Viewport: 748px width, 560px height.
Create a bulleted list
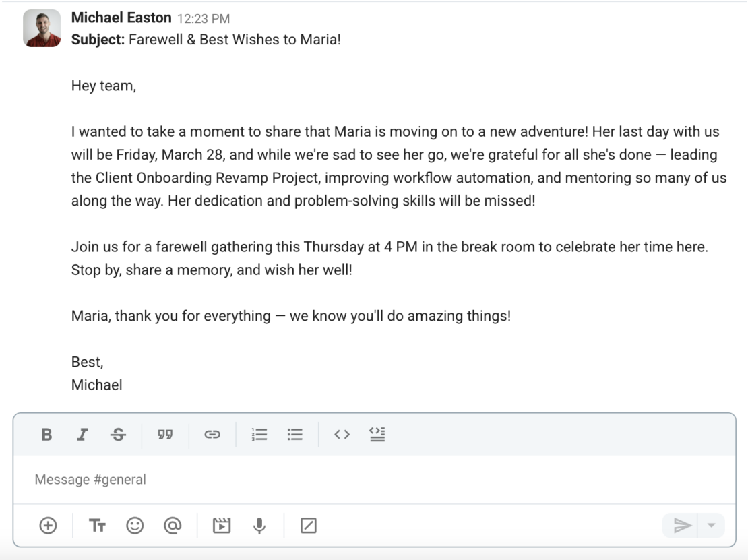point(295,435)
